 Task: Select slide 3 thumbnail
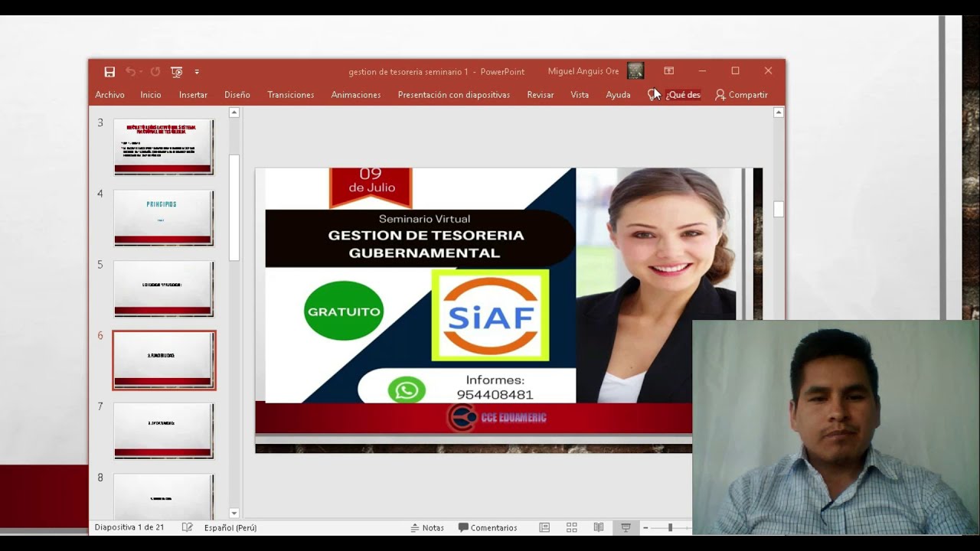[164, 146]
